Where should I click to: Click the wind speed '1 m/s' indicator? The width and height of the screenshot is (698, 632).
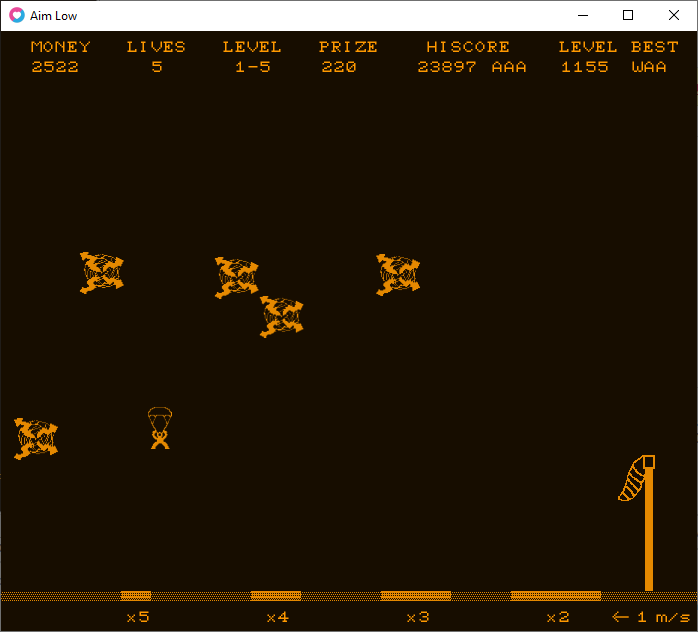tap(650, 617)
